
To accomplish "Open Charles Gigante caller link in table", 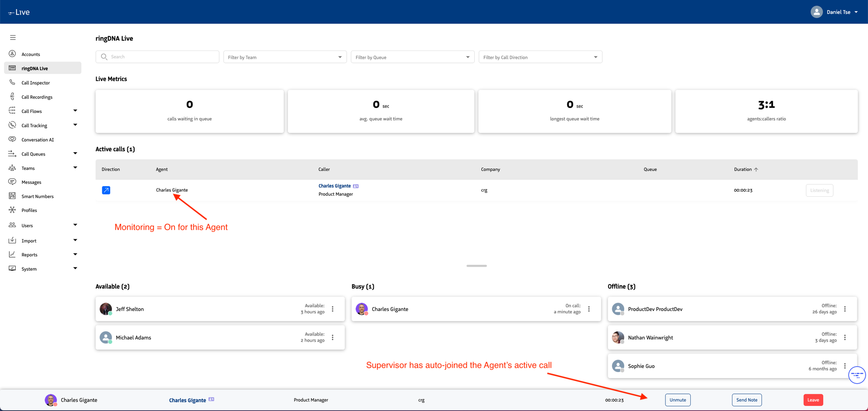I will (x=335, y=186).
